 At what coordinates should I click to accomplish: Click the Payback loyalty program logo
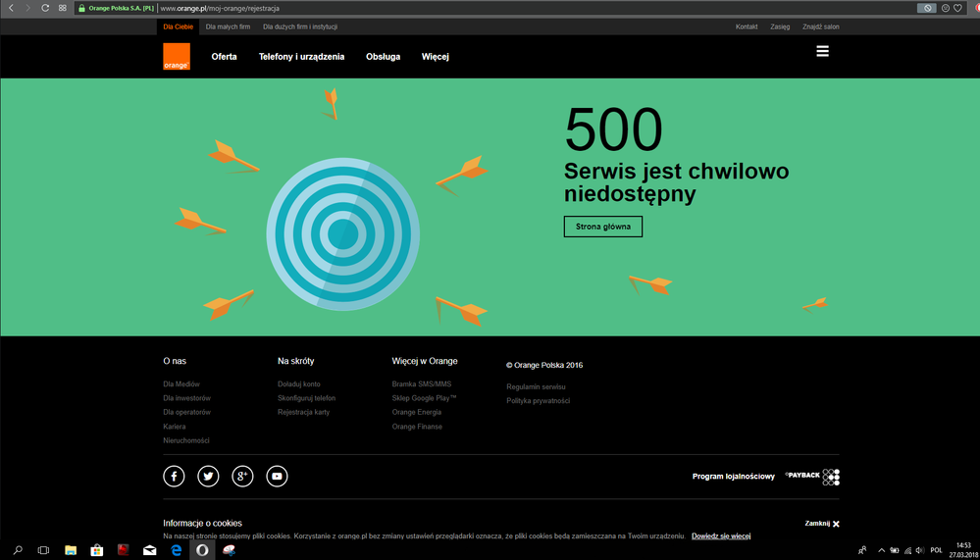(811, 477)
